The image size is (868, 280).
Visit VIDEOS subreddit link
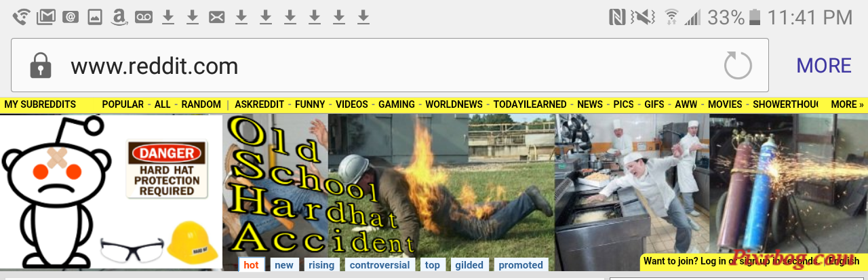click(351, 104)
